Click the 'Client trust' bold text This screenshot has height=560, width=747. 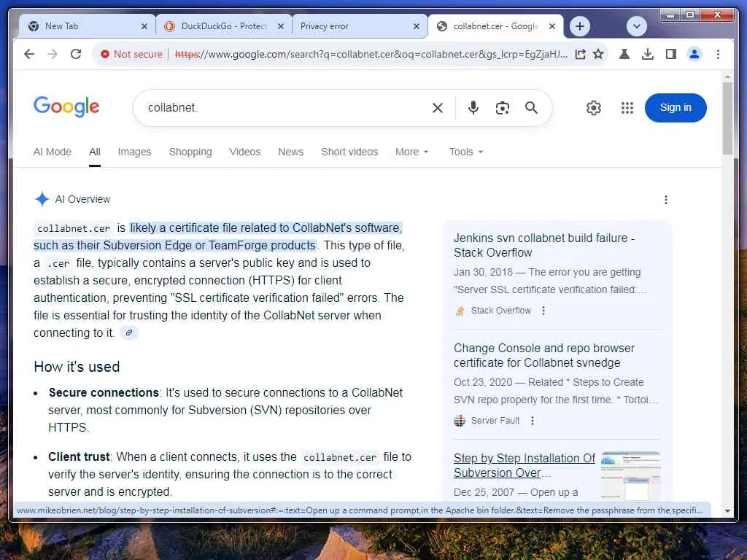pos(79,456)
